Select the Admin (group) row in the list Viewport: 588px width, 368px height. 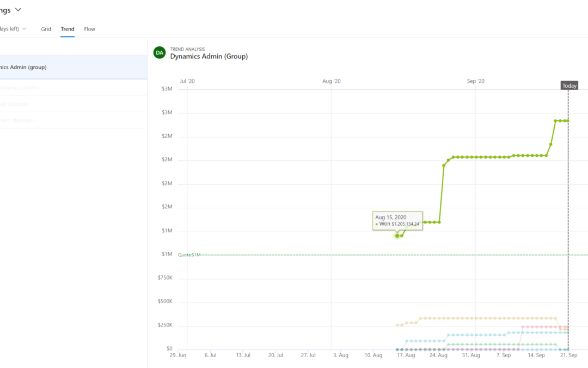click(x=73, y=67)
